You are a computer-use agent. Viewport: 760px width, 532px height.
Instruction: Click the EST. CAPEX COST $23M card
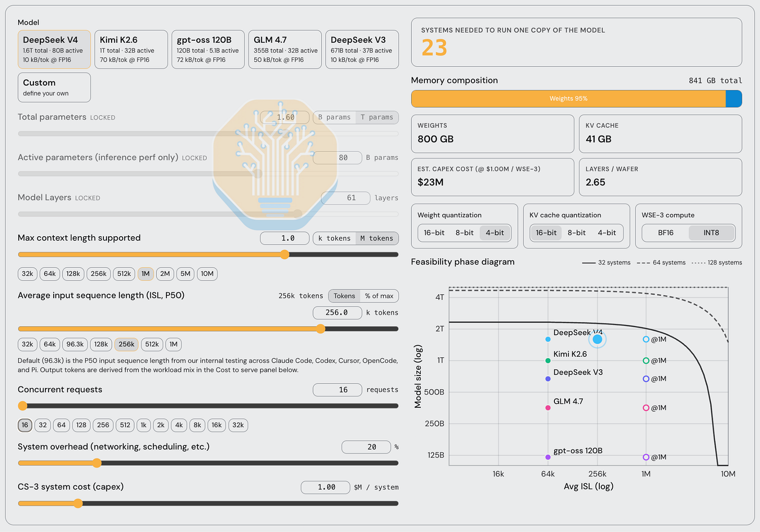click(x=493, y=177)
